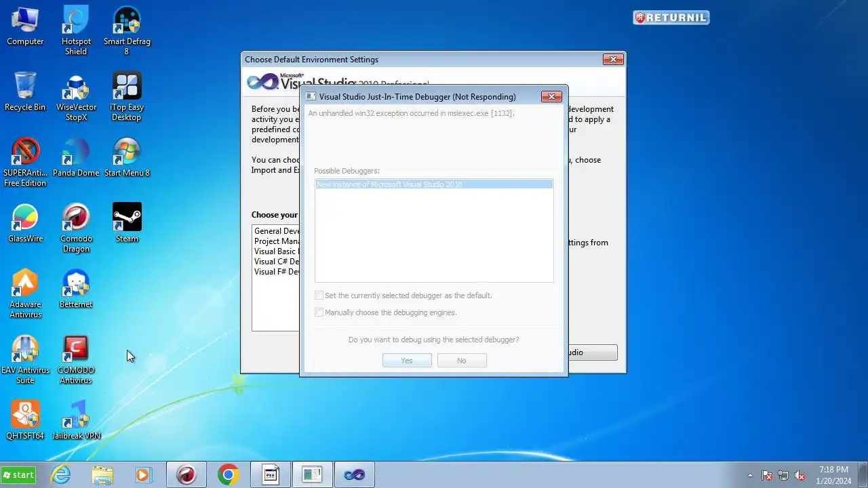This screenshot has height=488, width=868.
Task: Switch to Visual Studio taskbar button
Action: pos(354,475)
